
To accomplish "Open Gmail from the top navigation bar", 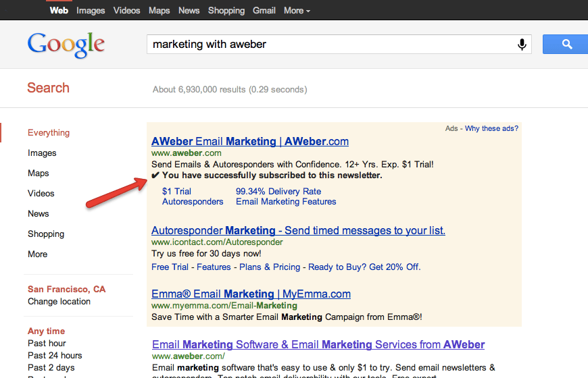I will coord(264,10).
